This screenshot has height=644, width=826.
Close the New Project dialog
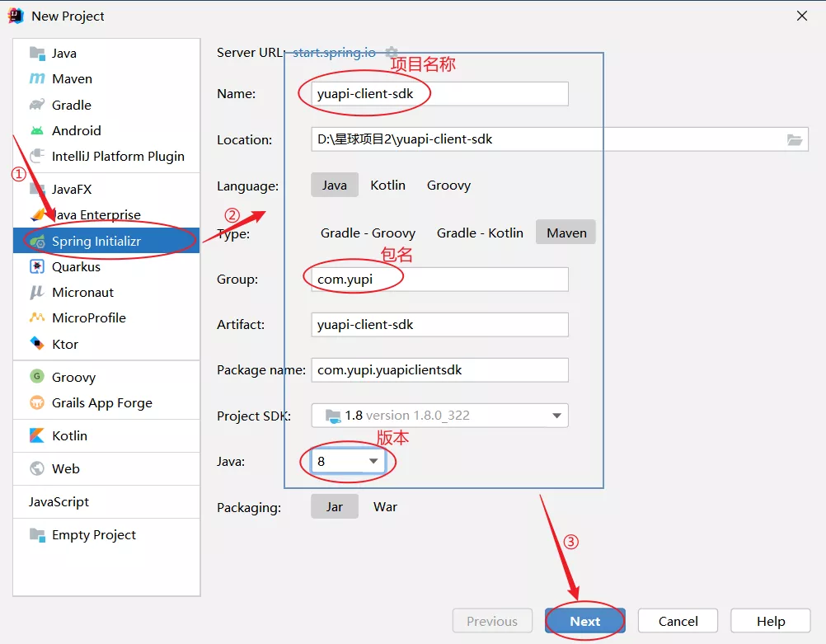pos(802,16)
